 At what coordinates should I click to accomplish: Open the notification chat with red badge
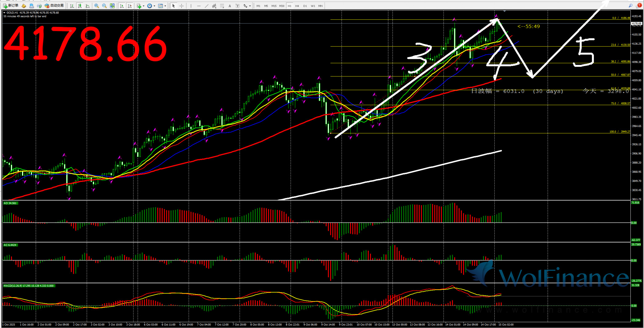[638, 6]
